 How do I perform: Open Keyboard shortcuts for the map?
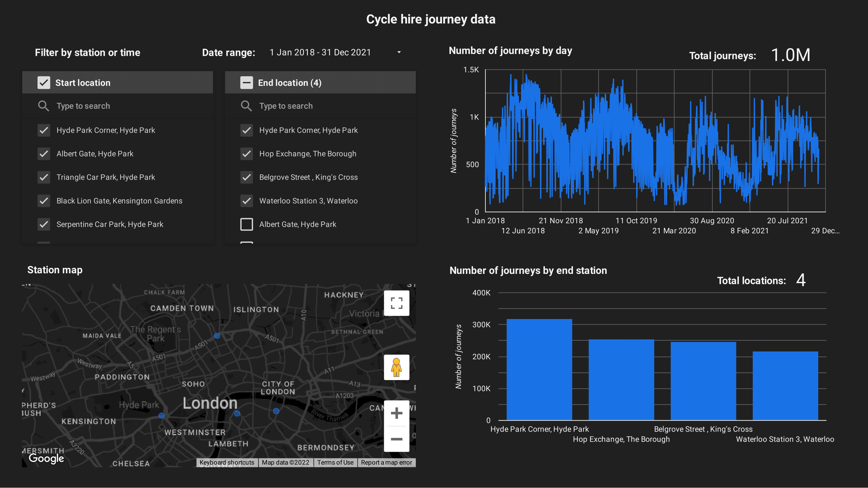[227, 462]
